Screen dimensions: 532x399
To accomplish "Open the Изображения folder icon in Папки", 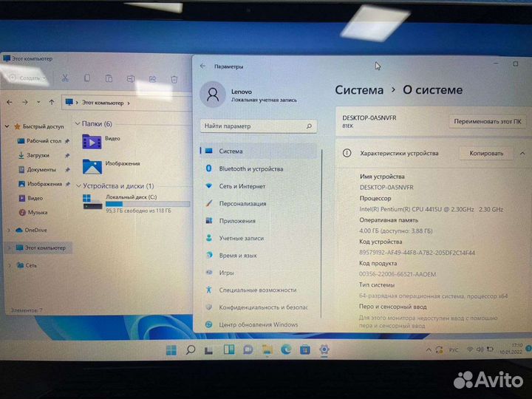I will coord(92,167).
